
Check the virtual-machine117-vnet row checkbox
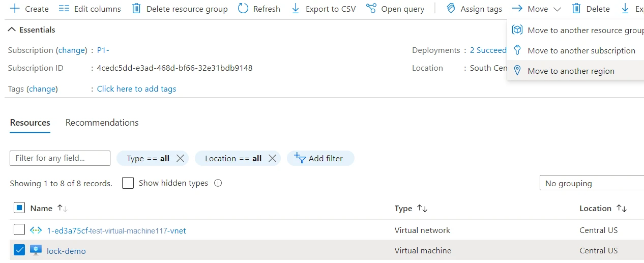click(x=19, y=229)
